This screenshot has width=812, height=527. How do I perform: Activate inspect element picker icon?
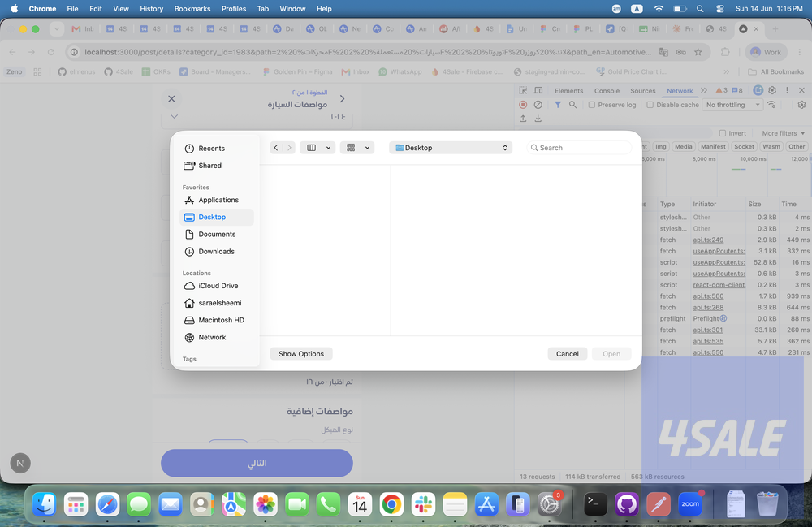523,91
